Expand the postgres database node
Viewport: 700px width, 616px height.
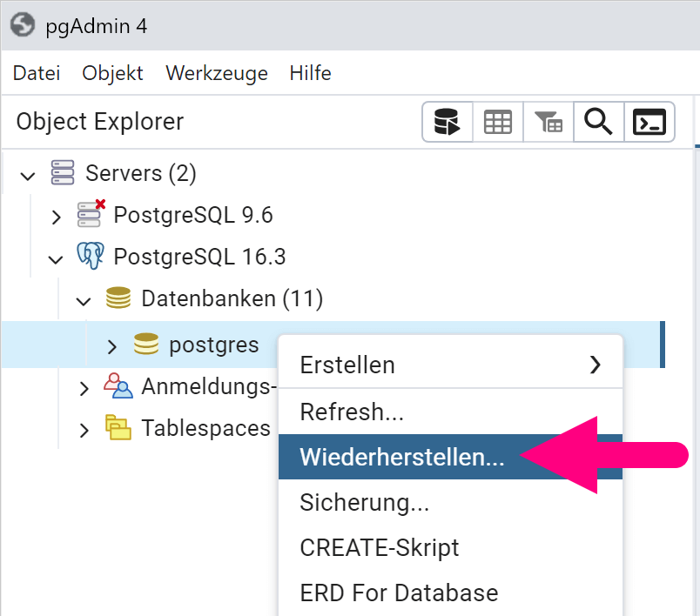click(x=111, y=346)
